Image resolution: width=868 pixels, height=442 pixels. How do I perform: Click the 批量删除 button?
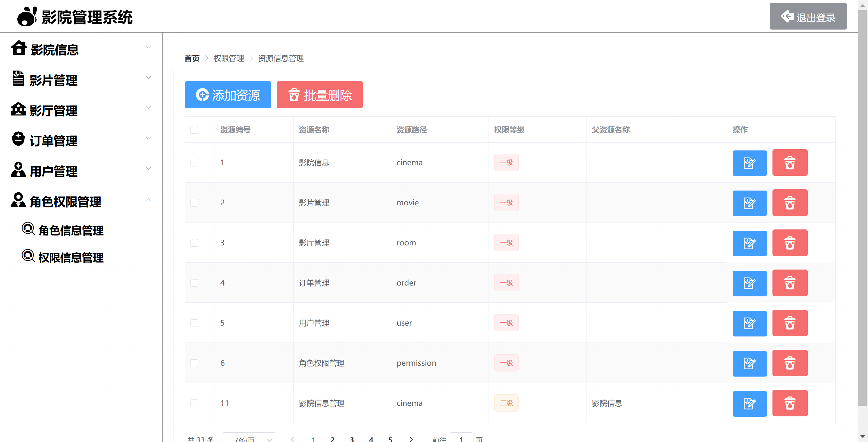pos(319,95)
